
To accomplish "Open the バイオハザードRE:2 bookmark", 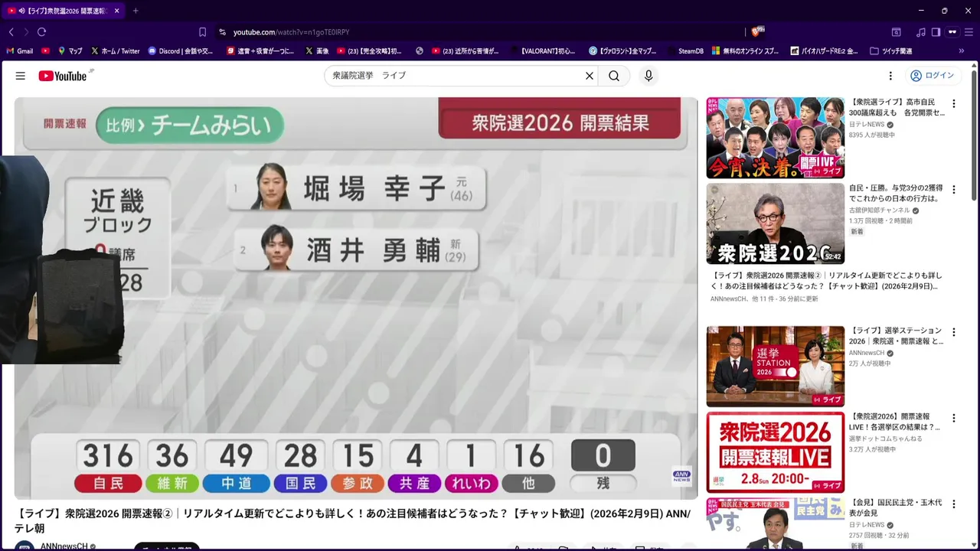I will coord(824,51).
